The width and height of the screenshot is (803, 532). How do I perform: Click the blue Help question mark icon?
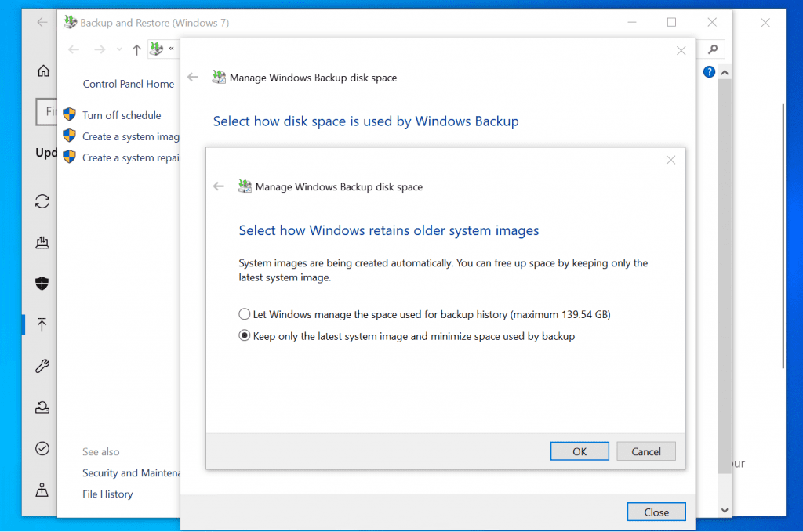point(708,71)
